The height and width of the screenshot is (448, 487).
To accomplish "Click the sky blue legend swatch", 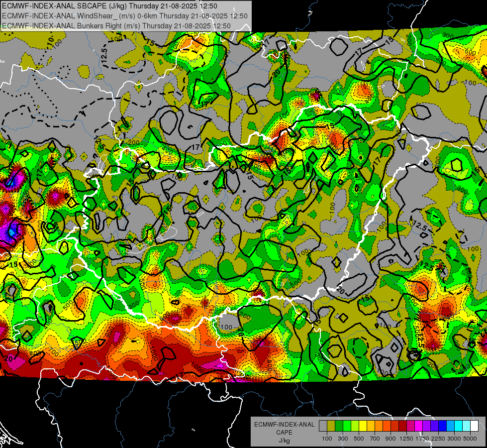I will [450, 426].
